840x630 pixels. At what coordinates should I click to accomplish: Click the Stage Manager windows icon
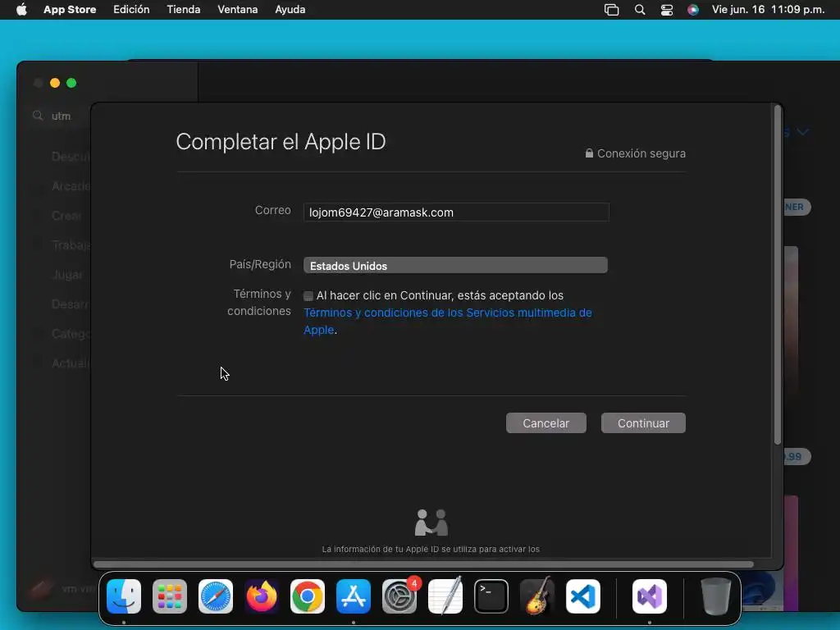(611, 10)
